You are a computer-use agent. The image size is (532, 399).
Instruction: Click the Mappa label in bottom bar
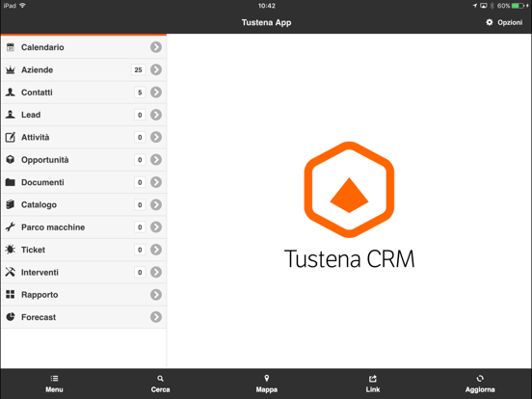click(x=267, y=389)
